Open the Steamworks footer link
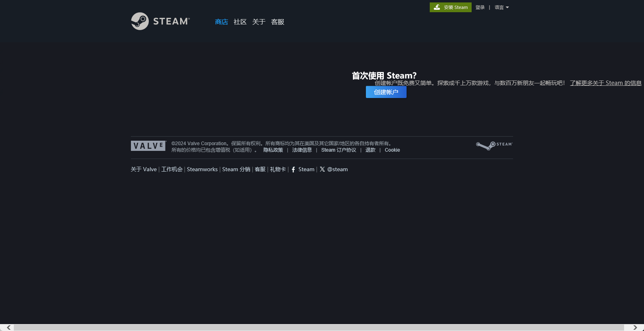Viewport: 644px width, 331px height. coord(202,170)
